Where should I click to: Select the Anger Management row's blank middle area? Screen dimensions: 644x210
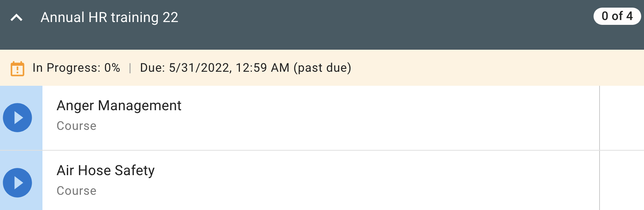pyautogui.click(x=360, y=118)
